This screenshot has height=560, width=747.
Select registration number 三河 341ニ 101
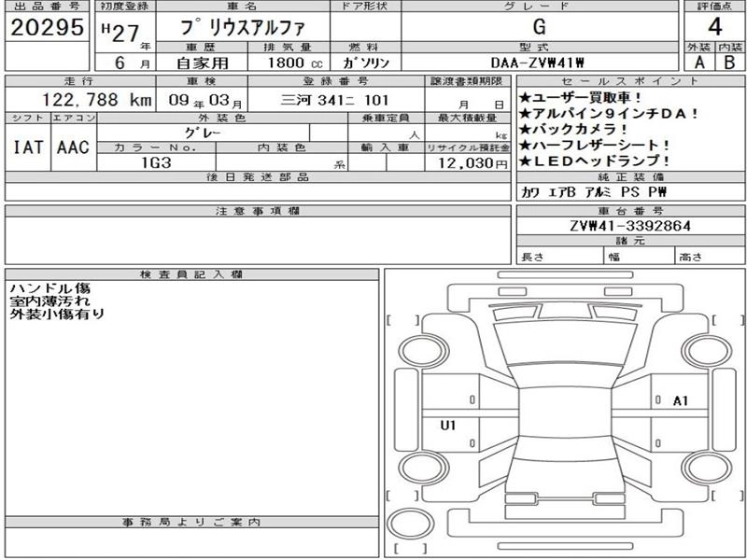335,100
